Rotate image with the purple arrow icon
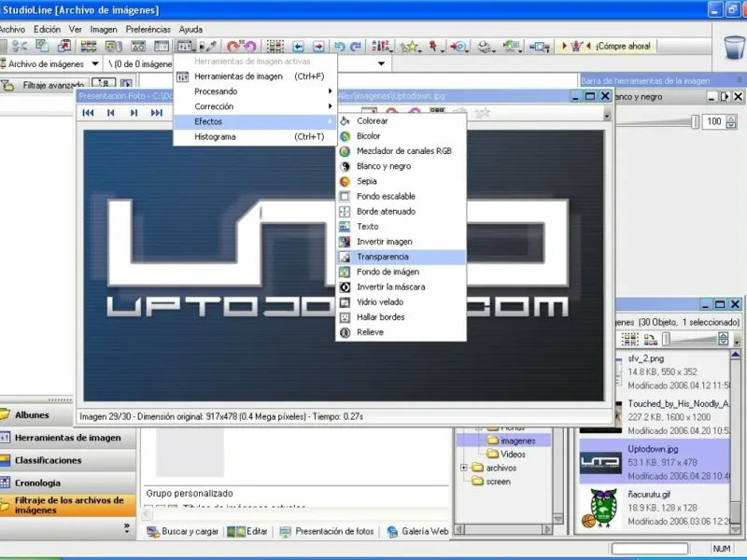Image resolution: width=747 pixels, height=560 pixels. (250, 46)
